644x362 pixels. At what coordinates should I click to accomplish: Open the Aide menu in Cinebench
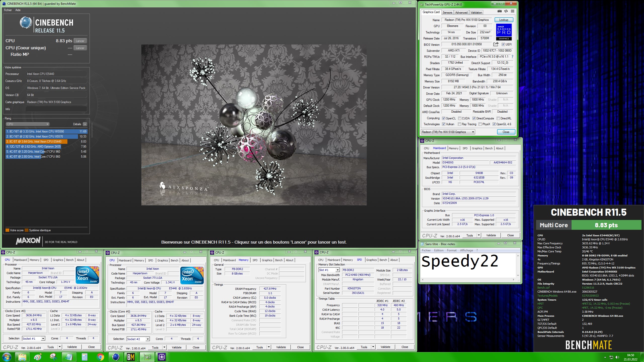(18, 10)
